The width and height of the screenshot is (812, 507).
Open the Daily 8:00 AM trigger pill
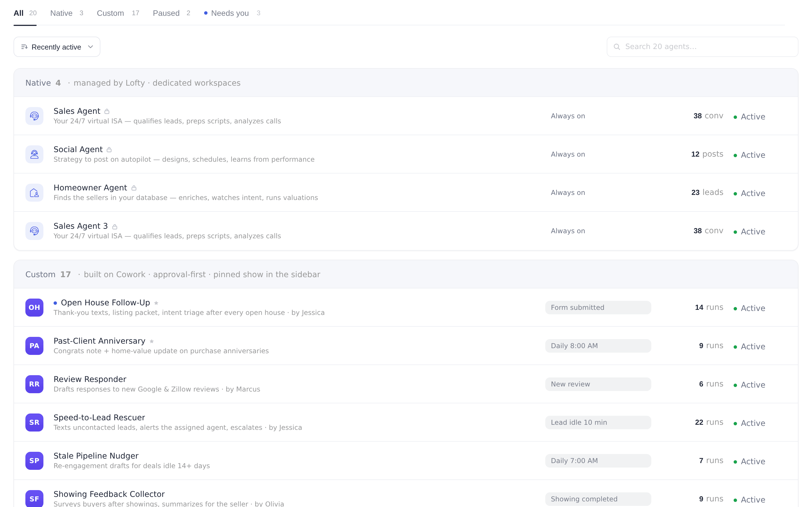pos(598,346)
